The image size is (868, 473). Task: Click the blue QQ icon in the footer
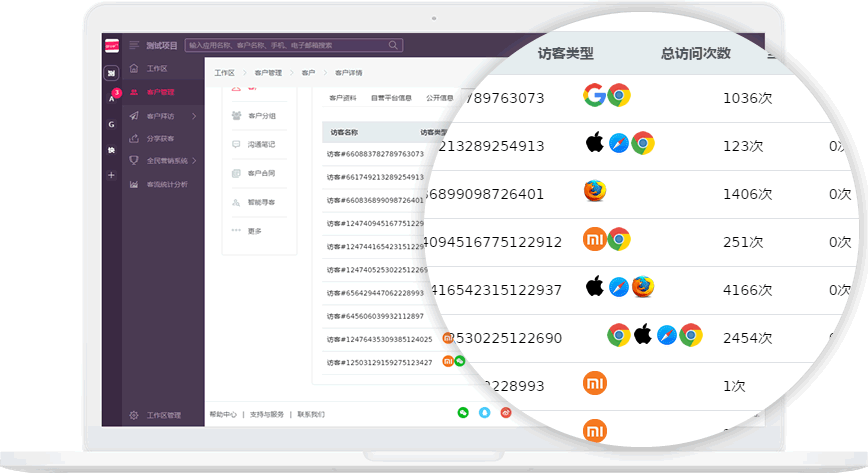tap(484, 412)
